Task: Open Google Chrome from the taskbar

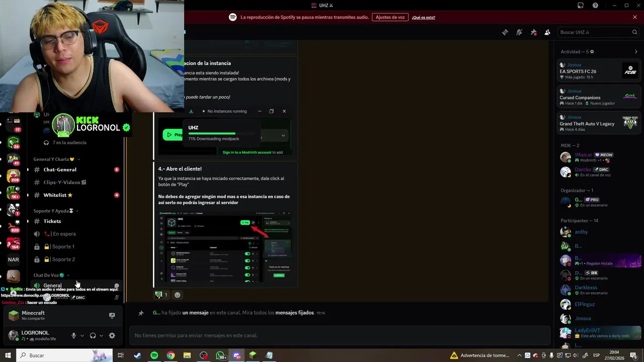Action: point(171,355)
